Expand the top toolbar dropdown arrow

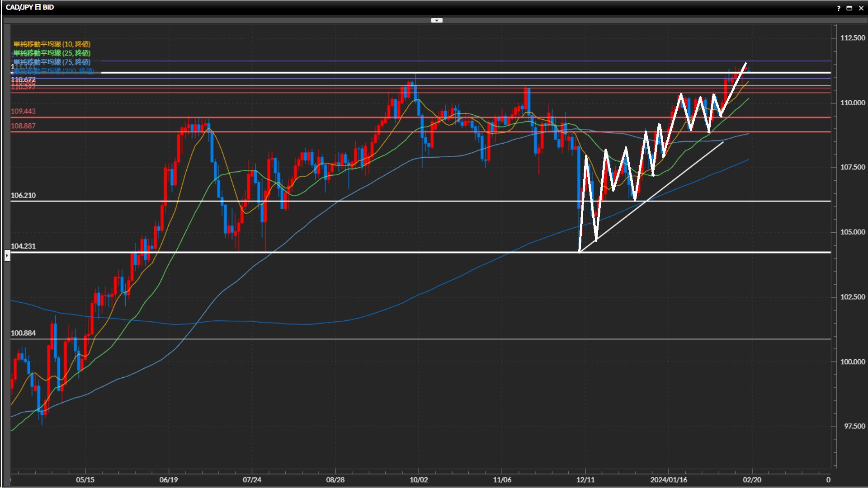437,20
